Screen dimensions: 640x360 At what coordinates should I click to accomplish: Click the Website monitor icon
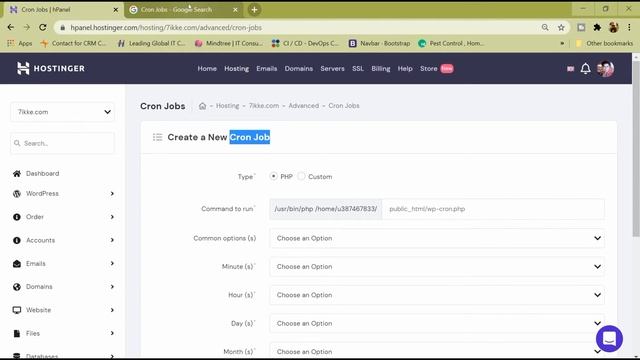[17, 310]
